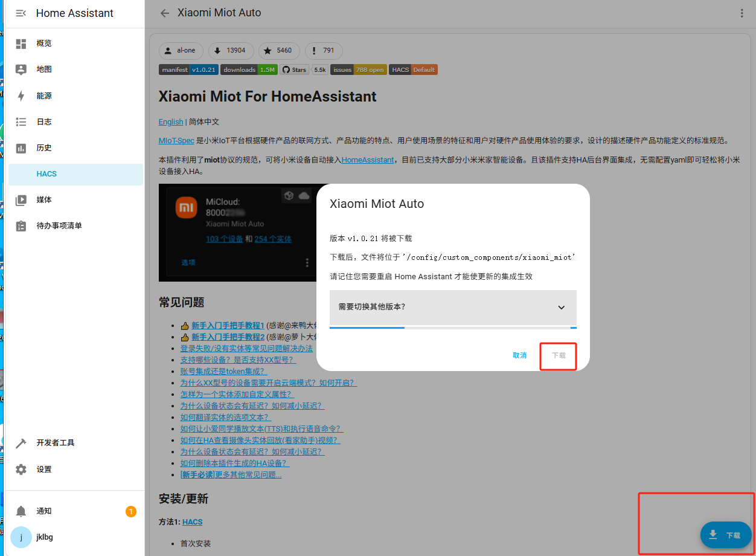Open 登录失败/没有实体等常见问题解决办法 link
756x556 pixels.
point(246,349)
